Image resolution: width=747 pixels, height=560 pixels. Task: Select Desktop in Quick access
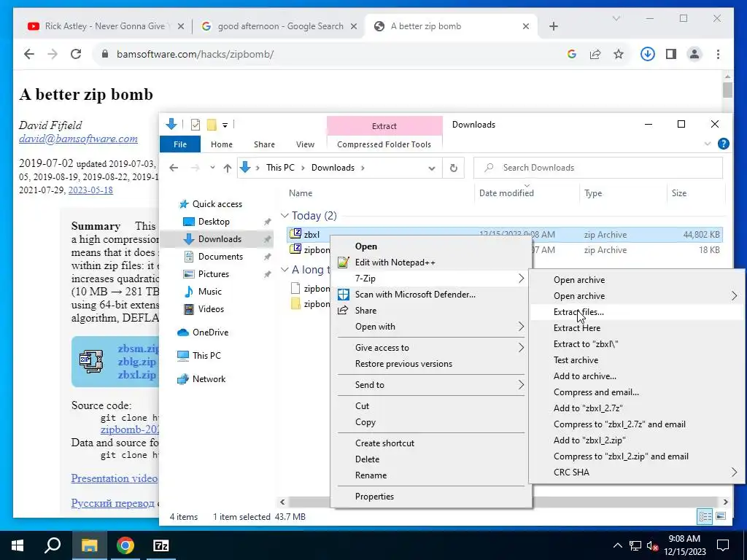click(214, 222)
